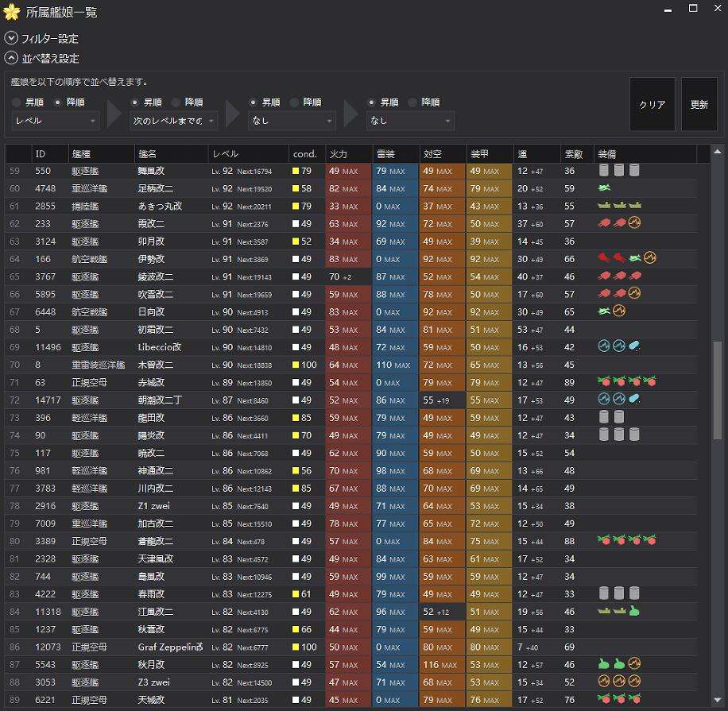The image size is (728, 711).
Task: Click first green AA gun icon in 秋月改 row
Action: coord(603,663)
